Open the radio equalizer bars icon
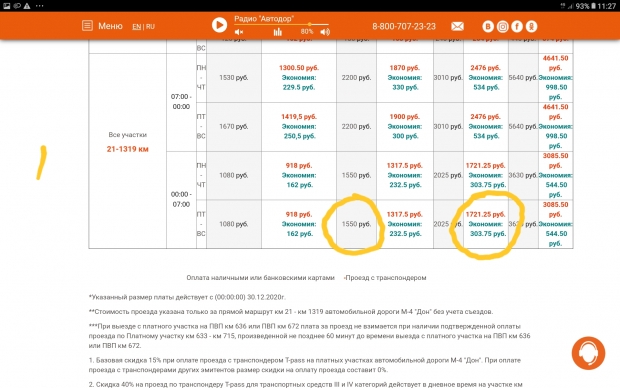The image size is (620, 388). [x=278, y=32]
